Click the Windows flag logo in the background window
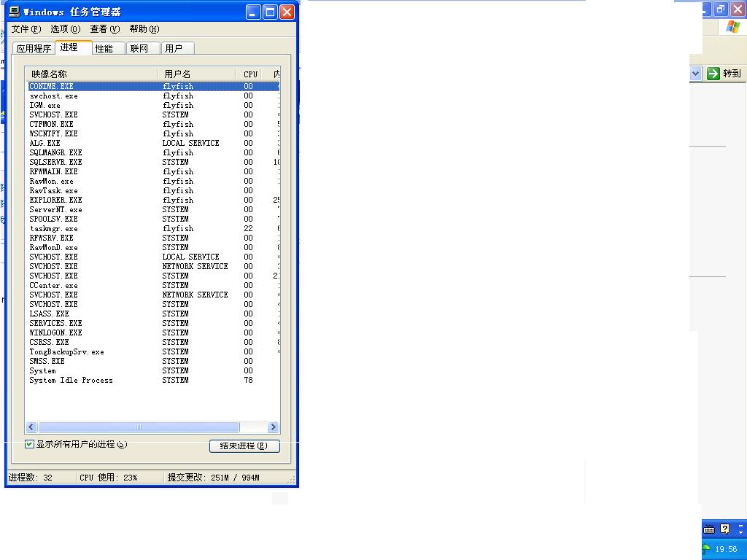The image size is (747, 560). [x=733, y=27]
